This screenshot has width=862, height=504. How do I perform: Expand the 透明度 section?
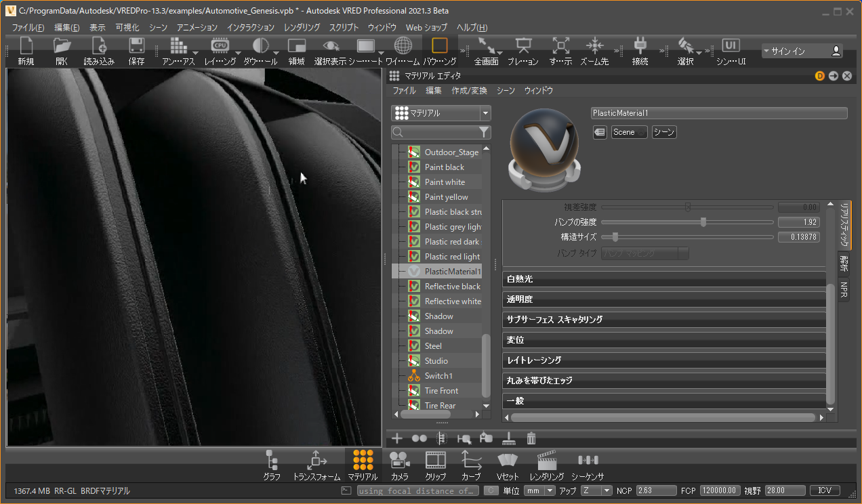point(664,299)
